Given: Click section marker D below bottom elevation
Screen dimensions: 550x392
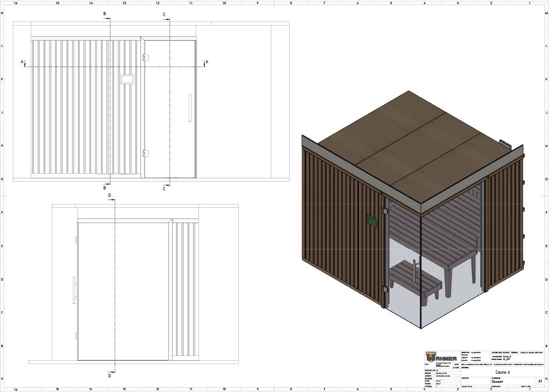Looking at the screenshot, I should pos(109,375).
